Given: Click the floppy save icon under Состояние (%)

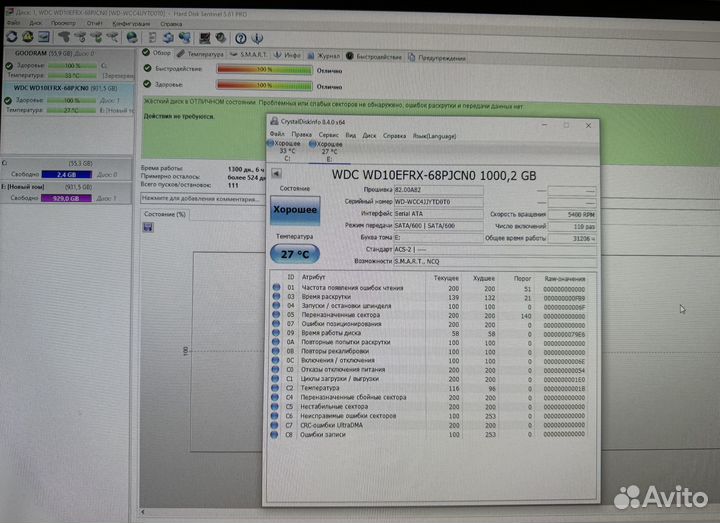Looking at the screenshot, I should click(148, 227).
